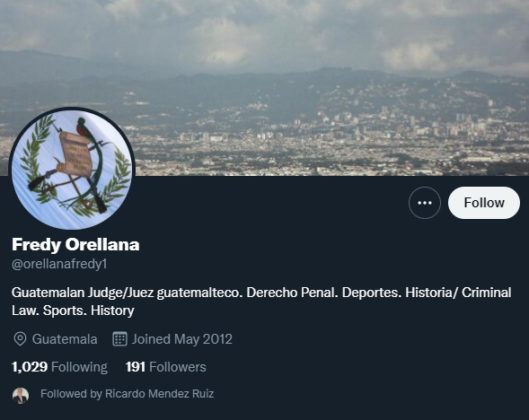The width and height of the screenshot is (529, 420).
Task: Open the 1,029 Following list
Action: coord(59,367)
